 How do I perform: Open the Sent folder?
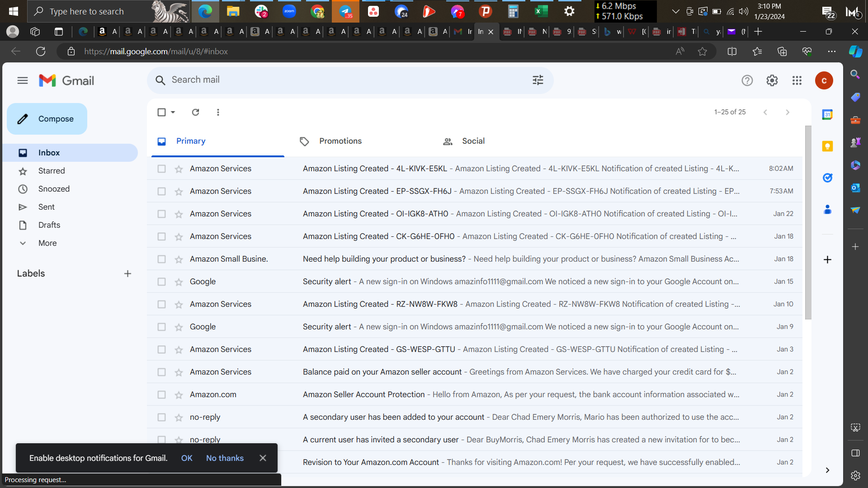point(70,207)
